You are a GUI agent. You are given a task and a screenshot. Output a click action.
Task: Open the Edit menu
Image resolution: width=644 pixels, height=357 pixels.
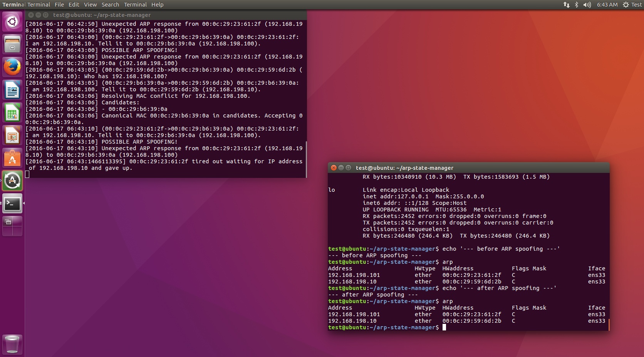(x=74, y=5)
